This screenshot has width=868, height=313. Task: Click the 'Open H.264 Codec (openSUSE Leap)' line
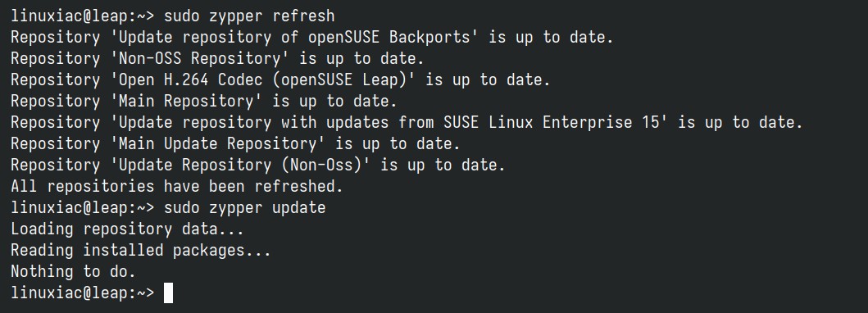pyautogui.click(x=280, y=80)
